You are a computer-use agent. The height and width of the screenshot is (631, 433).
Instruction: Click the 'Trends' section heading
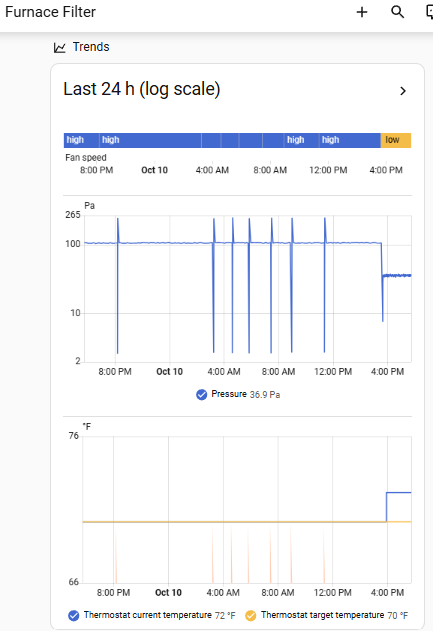pyautogui.click(x=91, y=47)
